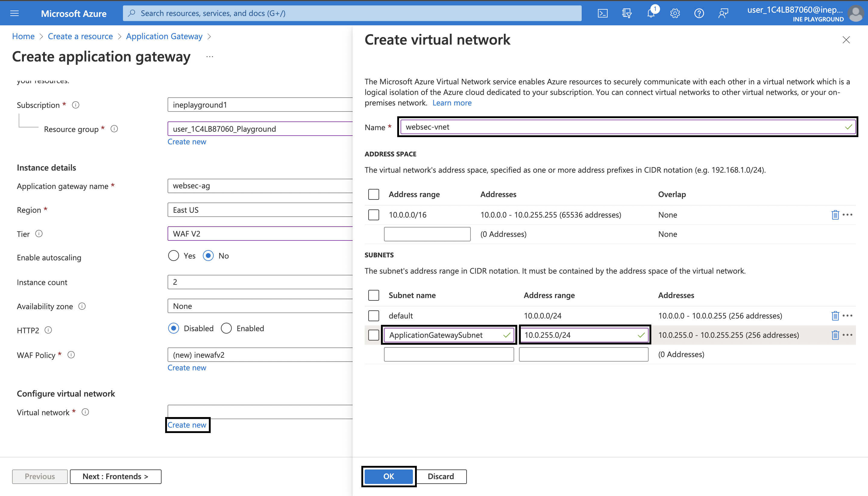Click the help question mark icon
Screen dimensions: 868x496
click(x=699, y=13)
